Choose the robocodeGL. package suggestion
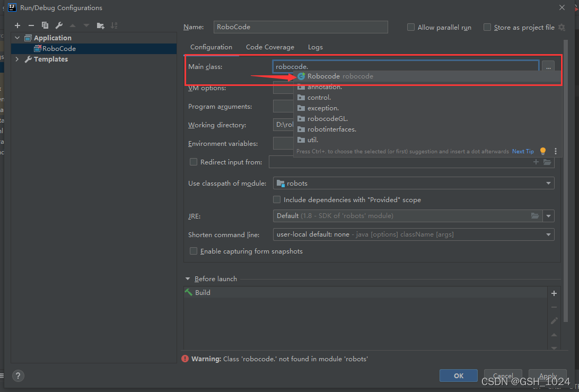This screenshot has width=579, height=392. click(427, 119)
